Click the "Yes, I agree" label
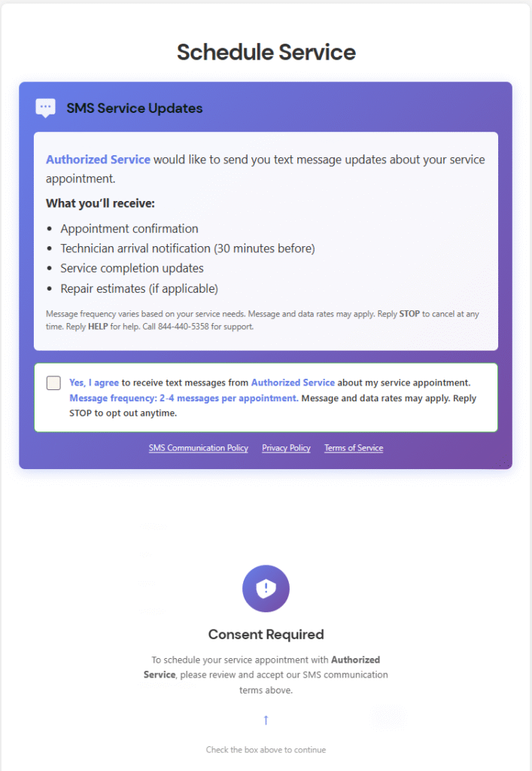Viewport: 532px width, 771px height. click(94, 383)
